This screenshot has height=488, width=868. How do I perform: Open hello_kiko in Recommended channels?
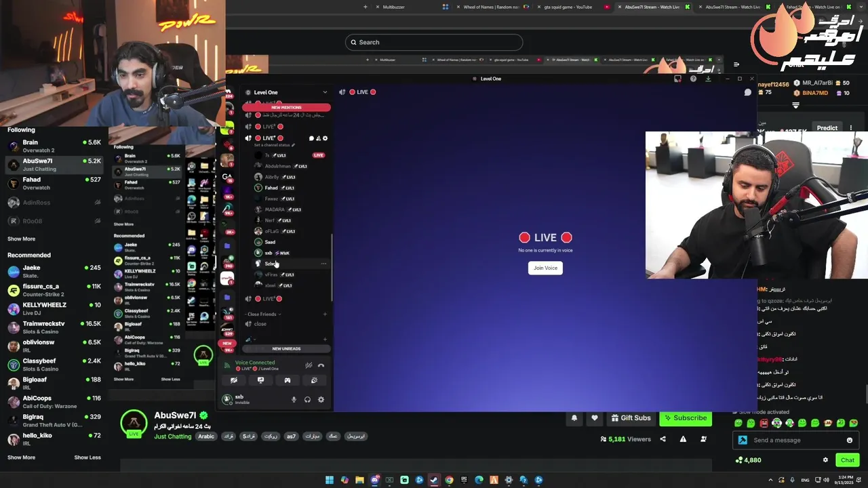point(54,439)
